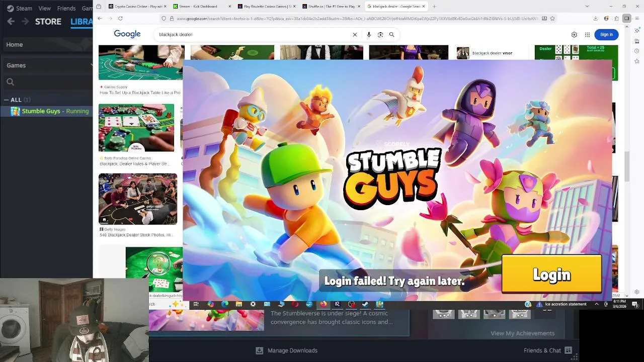
Task: Open Firefox extensions puzzle icon
Action: click(616, 18)
